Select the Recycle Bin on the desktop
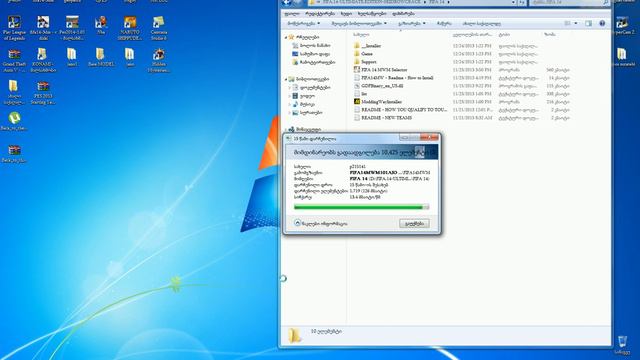640x360 pixels. (x=622, y=344)
